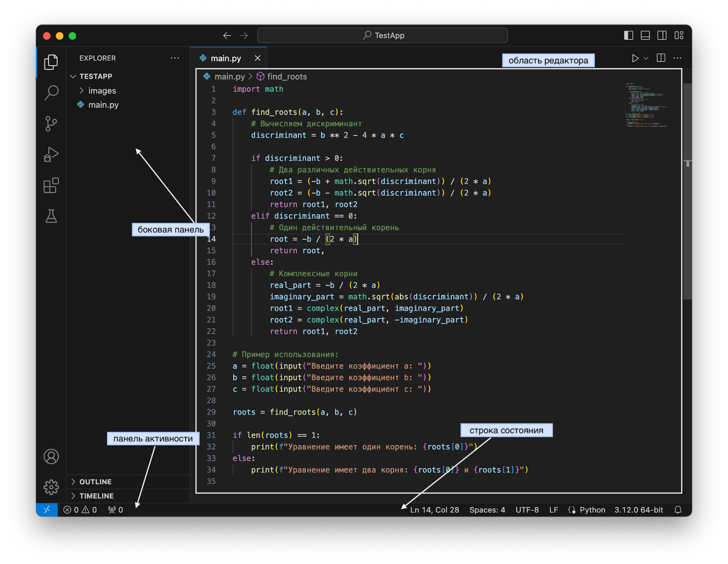The image size is (728, 564).
Task: Change end of line via LF
Action: (553, 510)
